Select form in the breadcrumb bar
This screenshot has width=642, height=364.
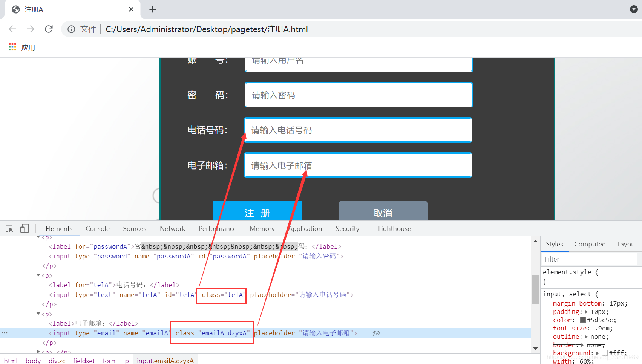click(x=110, y=361)
